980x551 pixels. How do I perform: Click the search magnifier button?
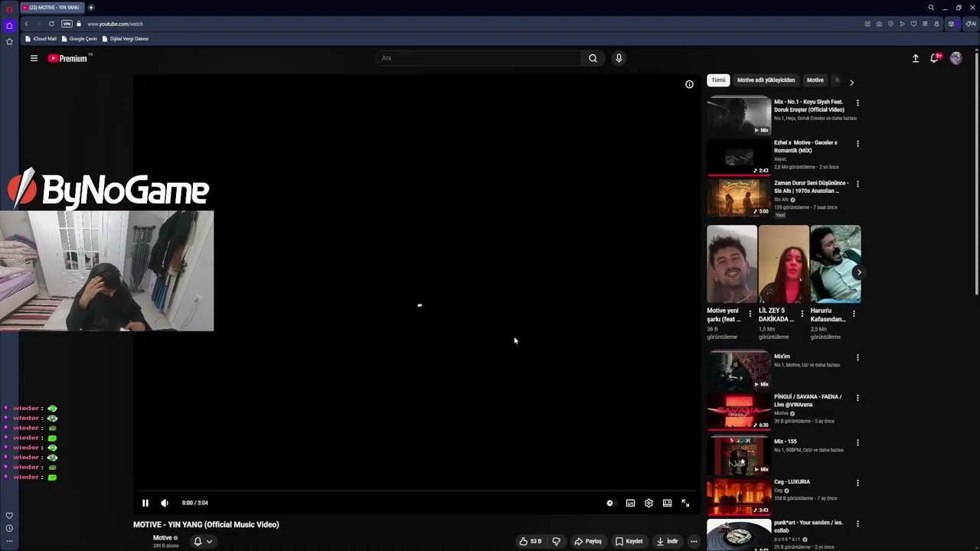click(x=593, y=58)
